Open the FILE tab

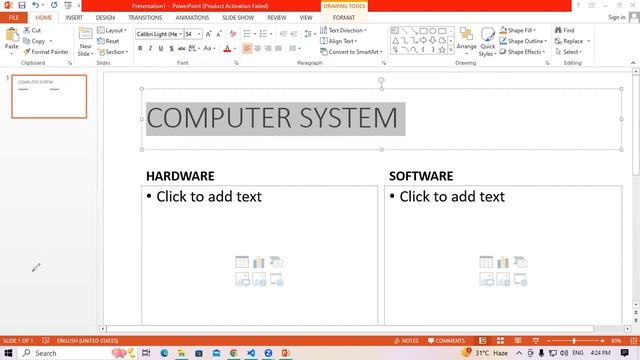(x=13, y=18)
